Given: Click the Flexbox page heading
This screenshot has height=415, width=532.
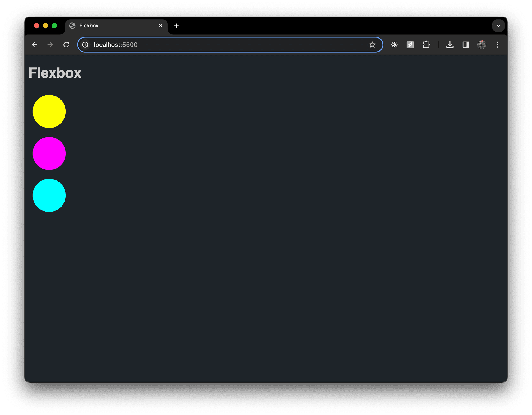Looking at the screenshot, I should (55, 73).
